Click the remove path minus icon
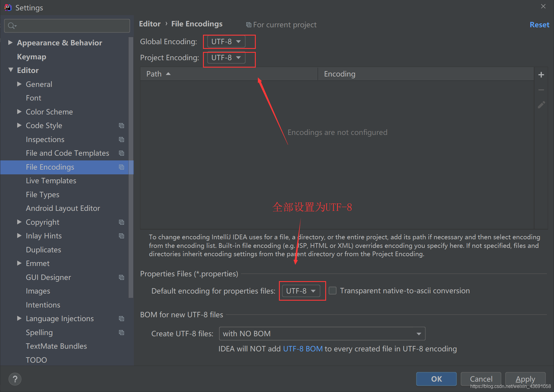Viewport: 554px width, 392px height. pyautogui.click(x=541, y=90)
